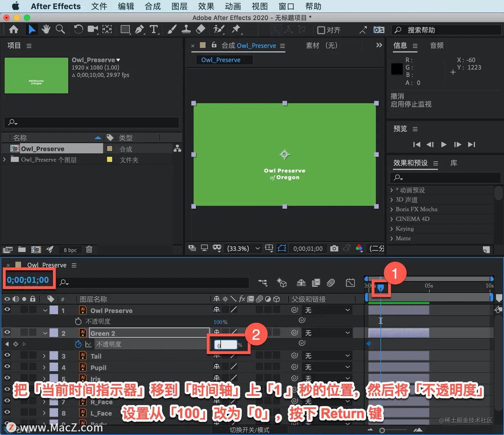Jump to first frame in preview

click(x=417, y=144)
